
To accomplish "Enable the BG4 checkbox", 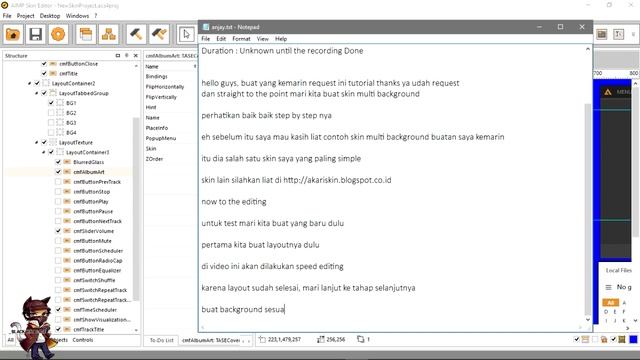I will (x=51, y=132).
